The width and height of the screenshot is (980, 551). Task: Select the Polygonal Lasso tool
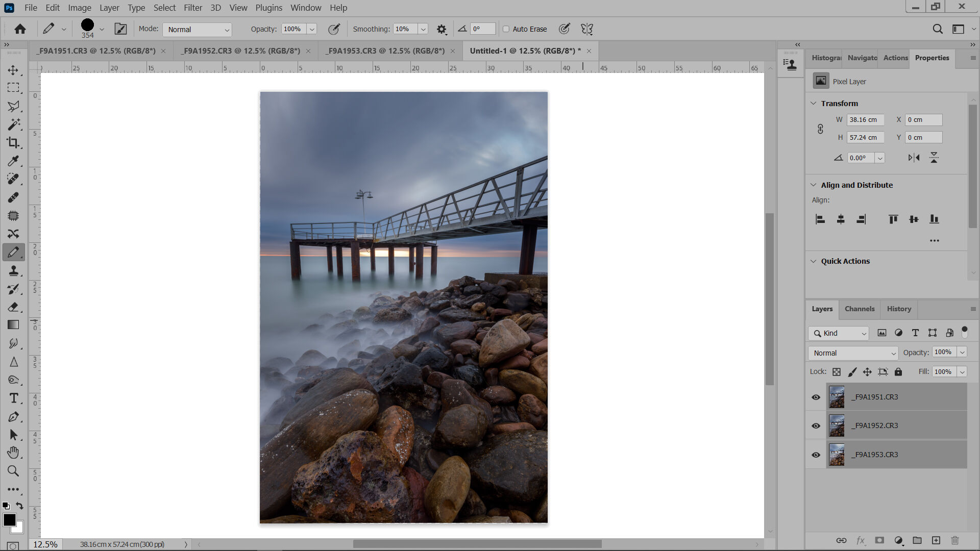pyautogui.click(x=13, y=106)
